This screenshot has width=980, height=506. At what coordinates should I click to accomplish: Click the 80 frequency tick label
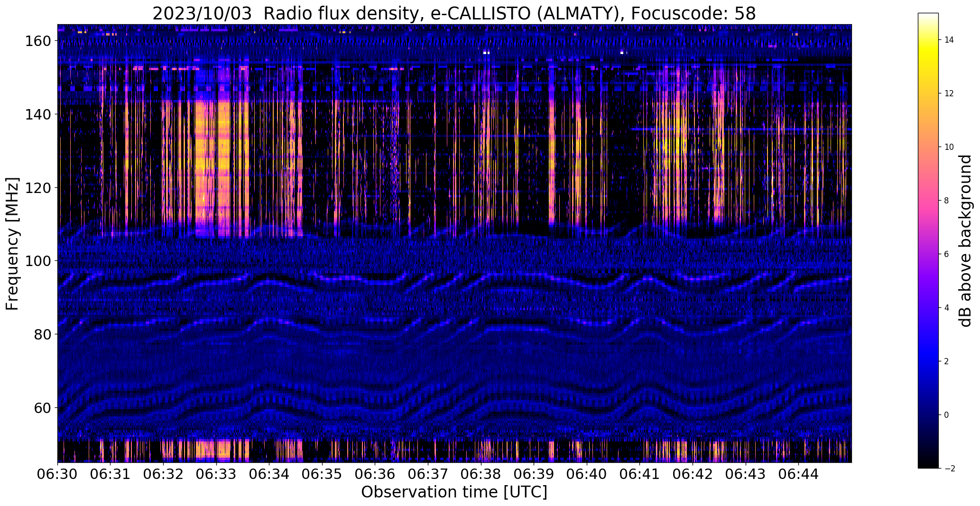click(x=42, y=334)
